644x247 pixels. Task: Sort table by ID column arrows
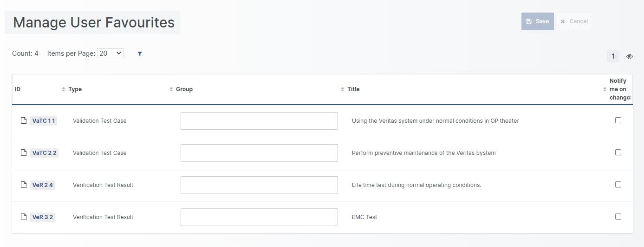pos(64,89)
